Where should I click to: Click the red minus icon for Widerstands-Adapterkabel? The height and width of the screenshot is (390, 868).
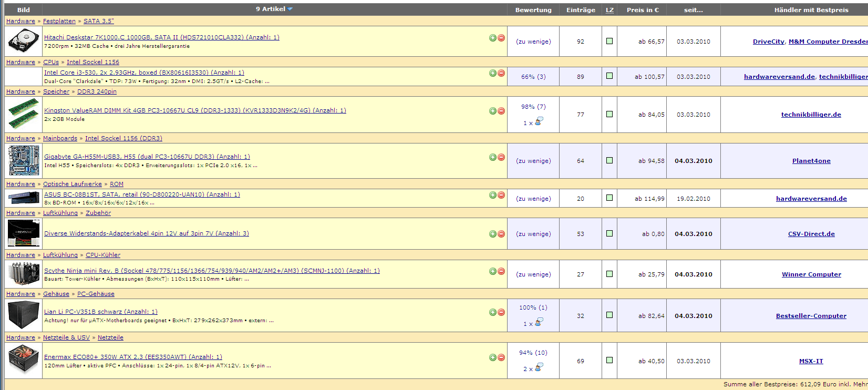point(501,234)
